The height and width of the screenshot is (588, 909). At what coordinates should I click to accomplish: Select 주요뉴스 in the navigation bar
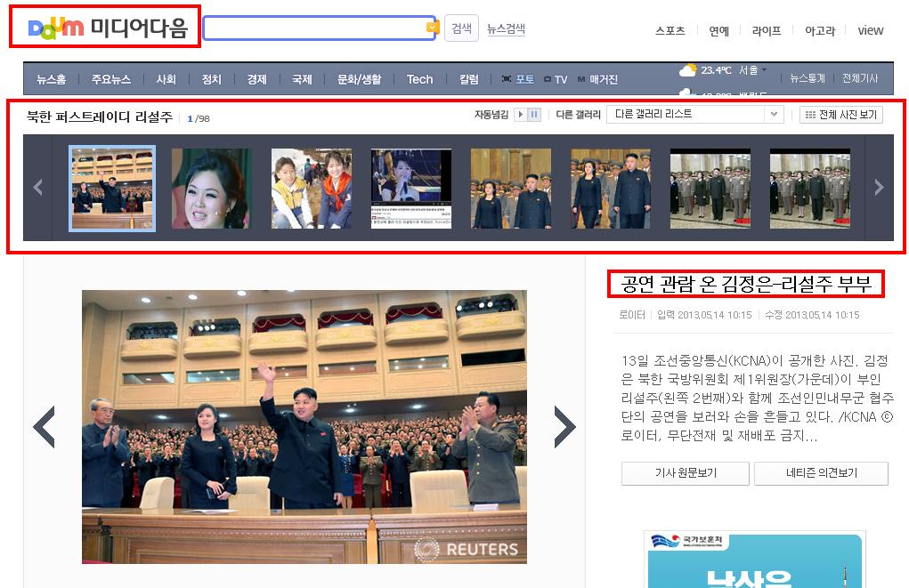[111, 79]
